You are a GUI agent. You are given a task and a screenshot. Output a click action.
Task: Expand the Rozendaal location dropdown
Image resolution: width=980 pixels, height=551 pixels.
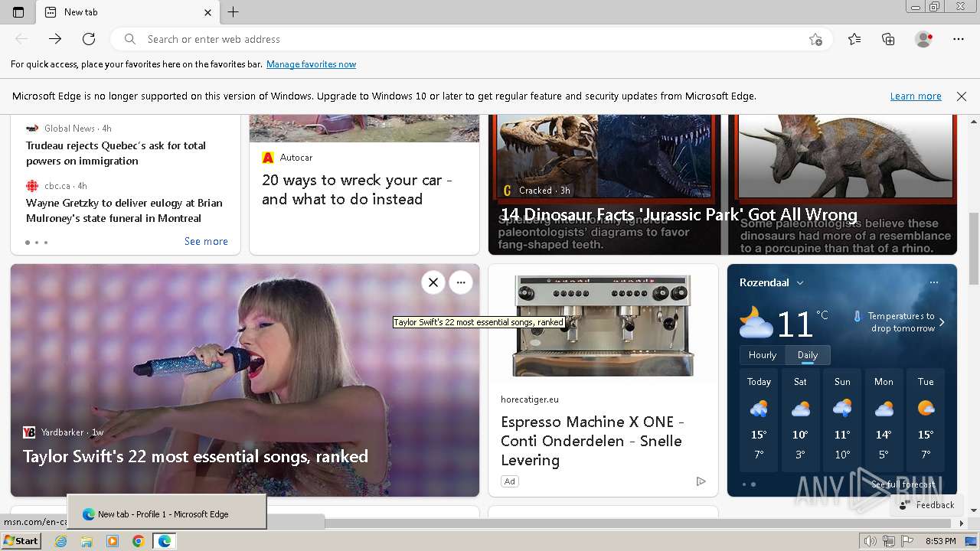click(x=800, y=283)
